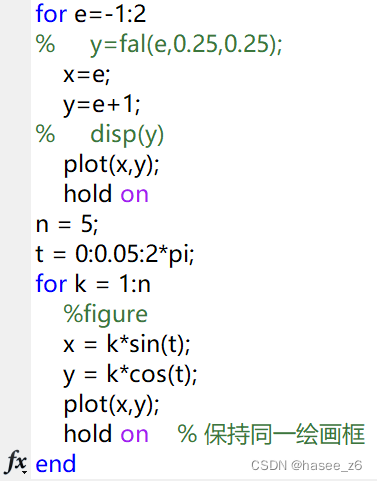Click the fx function browser icon

(16, 462)
